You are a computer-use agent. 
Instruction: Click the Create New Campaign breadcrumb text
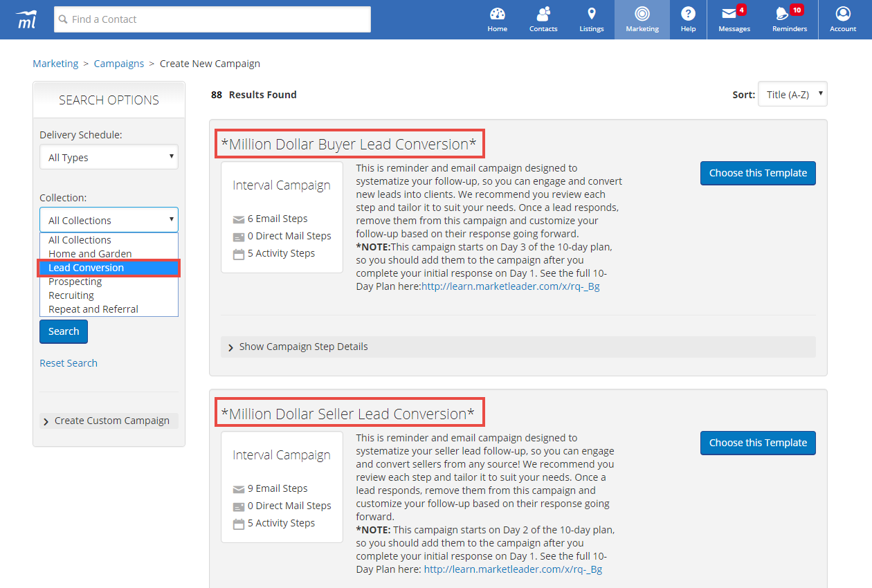[210, 64]
